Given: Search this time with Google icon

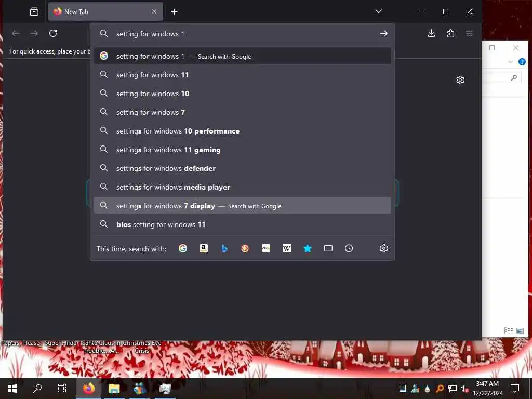Looking at the screenshot, I should (x=183, y=248).
